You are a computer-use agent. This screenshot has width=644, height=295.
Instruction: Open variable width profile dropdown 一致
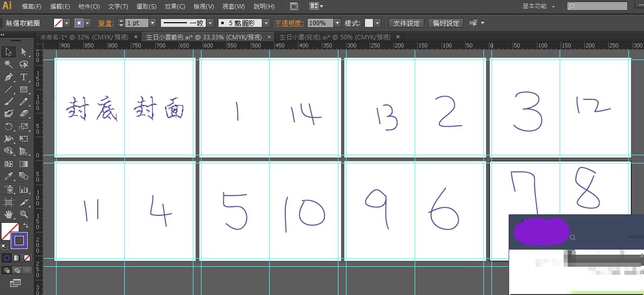click(210, 23)
